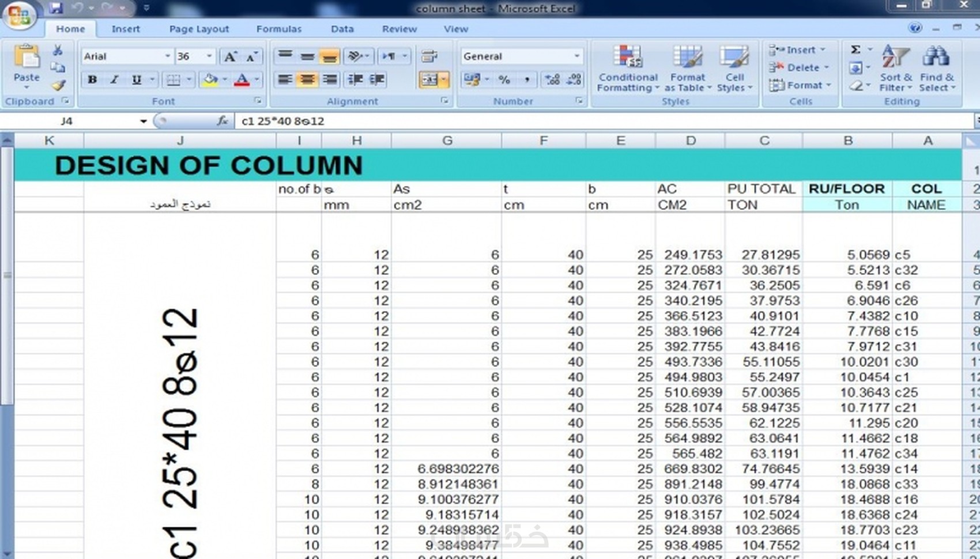Open Excel Help question mark icon
Image resolution: width=980 pixels, height=559 pixels.
point(914,28)
